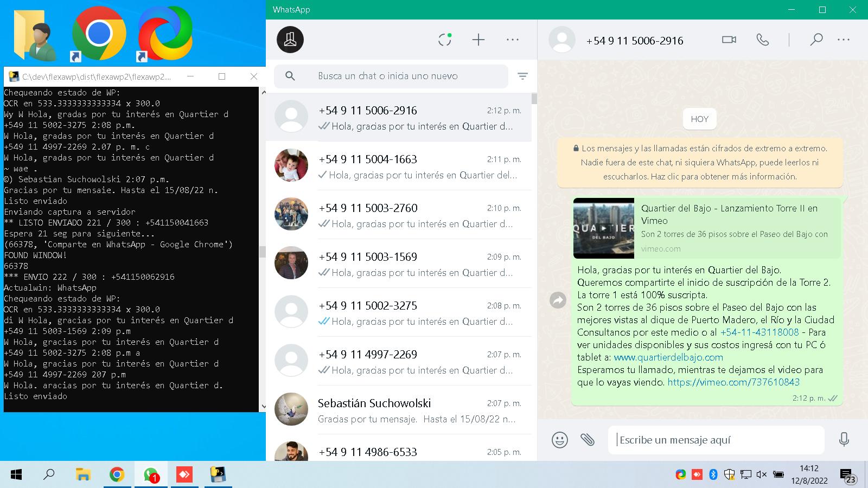Start a video call with this contact

click(x=729, y=40)
